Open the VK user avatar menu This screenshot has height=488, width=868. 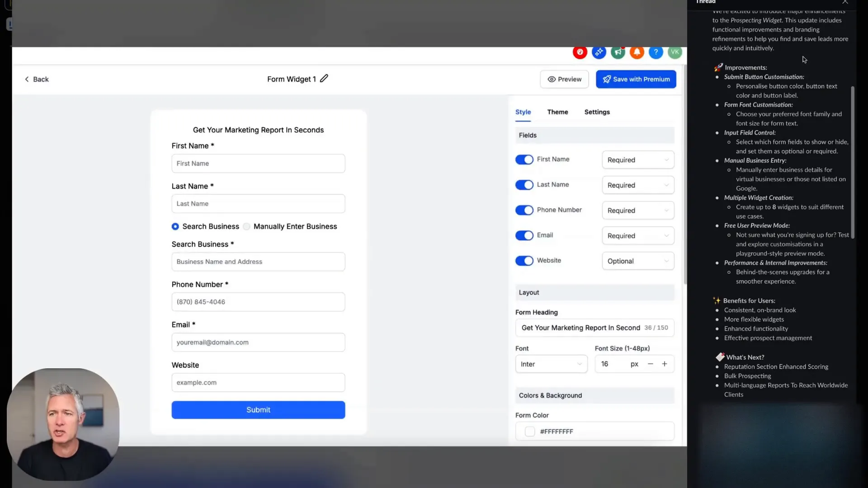coord(675,52)
